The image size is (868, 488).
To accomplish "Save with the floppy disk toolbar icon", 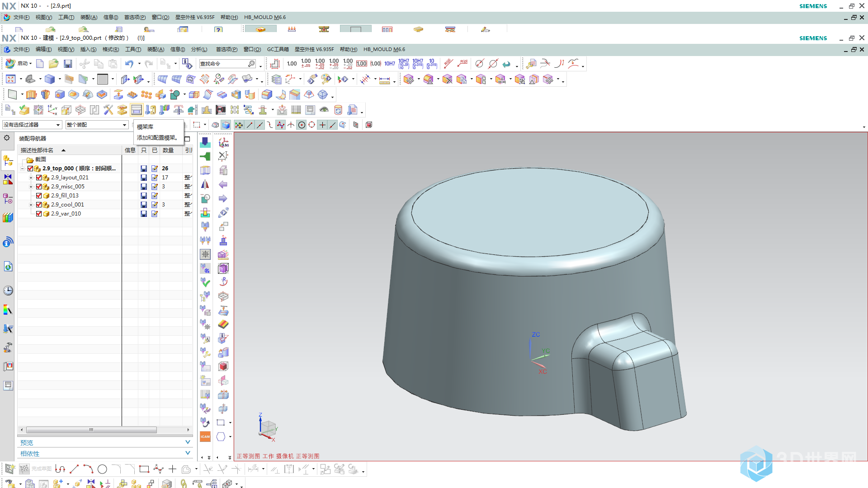I will click(x=68, y=64).
